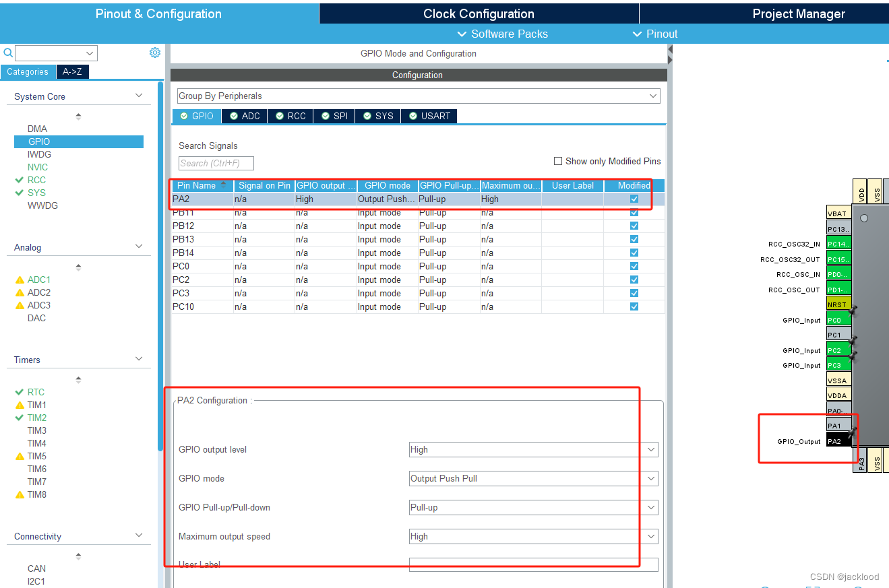Click the ADC3 warning icon

click(x=20, y=305)
